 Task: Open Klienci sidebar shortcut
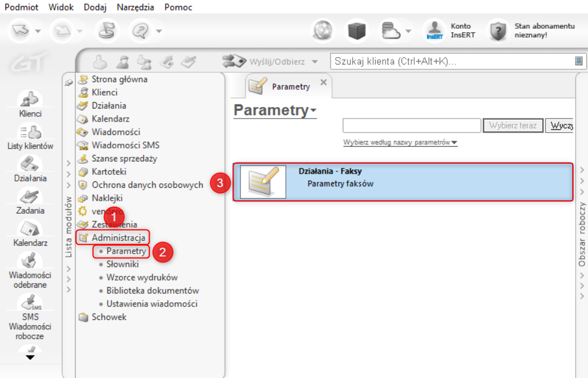point(30,104)
